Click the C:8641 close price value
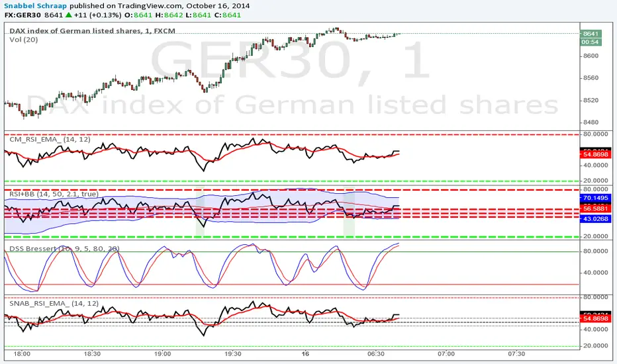Viewport: 617px width, 364px height. 228,15
